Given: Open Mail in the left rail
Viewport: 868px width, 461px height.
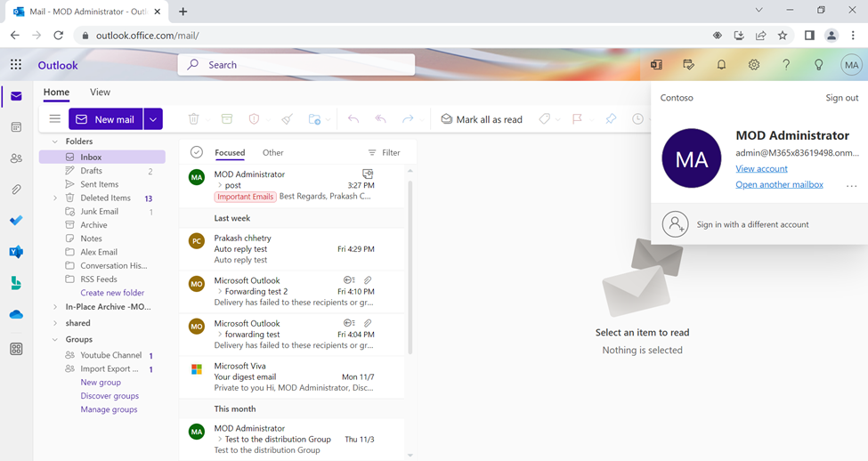Looking at the screenshot, I should [16, 96].
